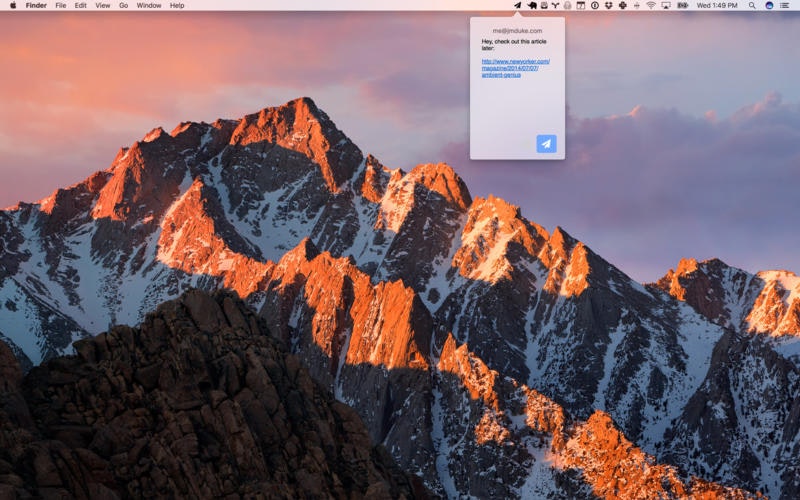Open the newyorker.com article link
Viewport: 800px width, 500px height.
[x=515, y=68]
